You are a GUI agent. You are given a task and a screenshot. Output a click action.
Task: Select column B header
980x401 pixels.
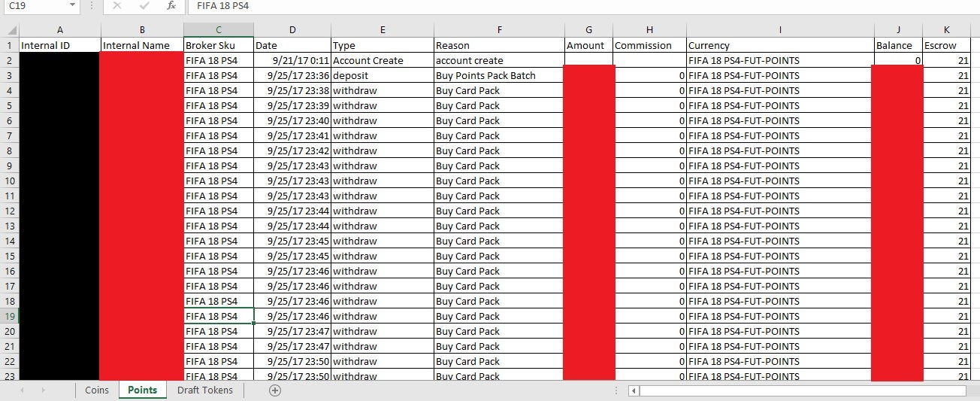(x=142, y=30)
